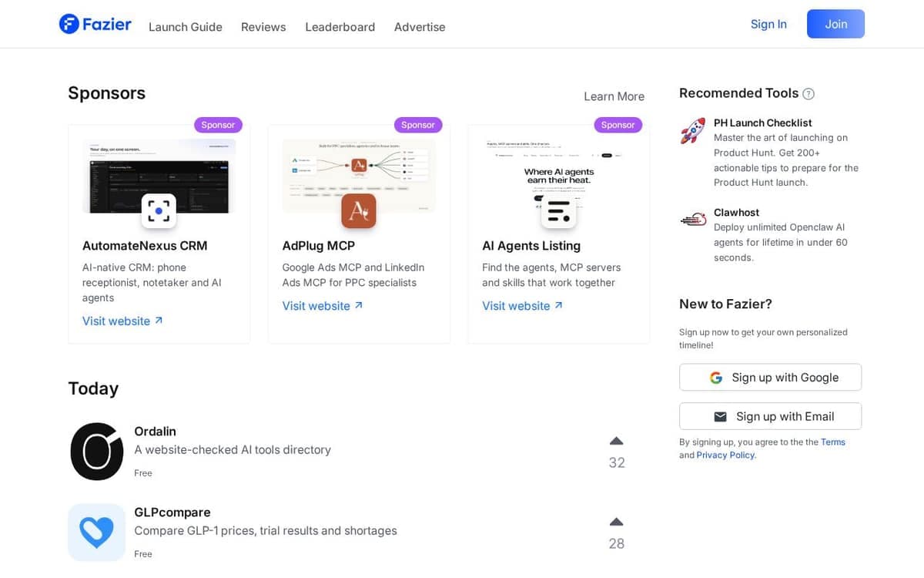Image resolution: width=924 pixels, height=578 pixels.
Task: Click the Clawhost logo icon
Action: [693, 220]
